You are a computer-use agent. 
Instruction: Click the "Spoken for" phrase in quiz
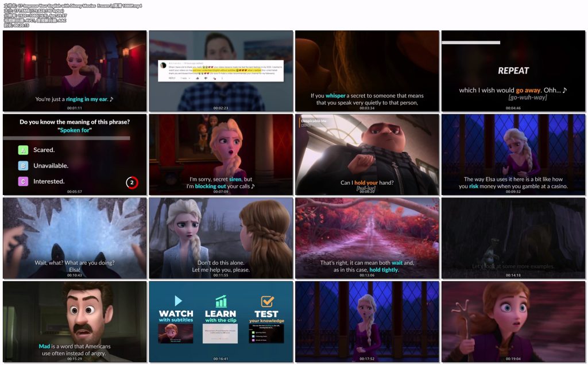(75, 130)
